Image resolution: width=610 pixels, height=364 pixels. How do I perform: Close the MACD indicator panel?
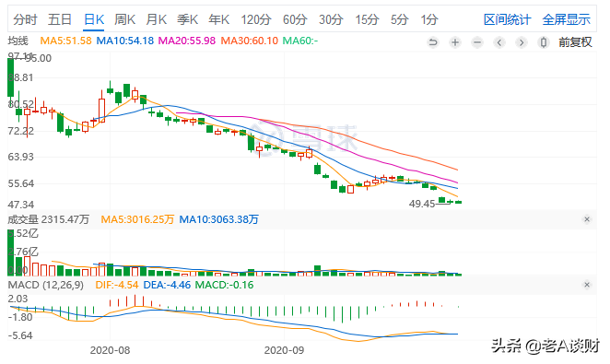[x=587, y=285]
